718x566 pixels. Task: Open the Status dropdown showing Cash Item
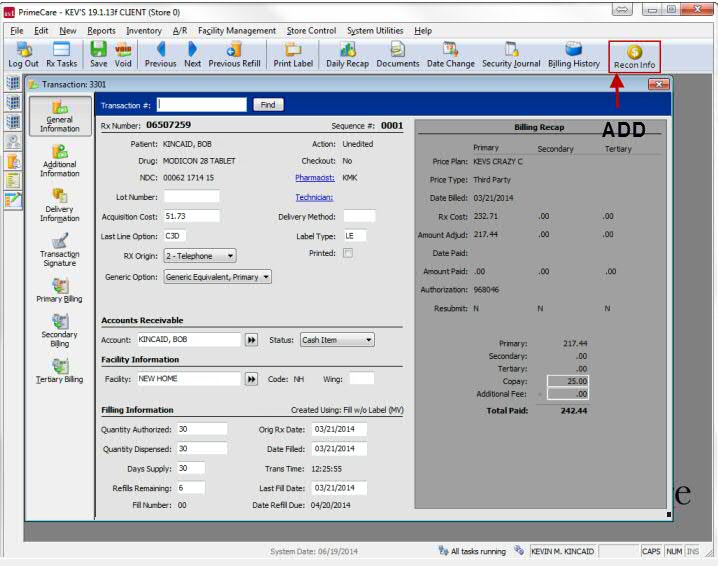point(337,340)
